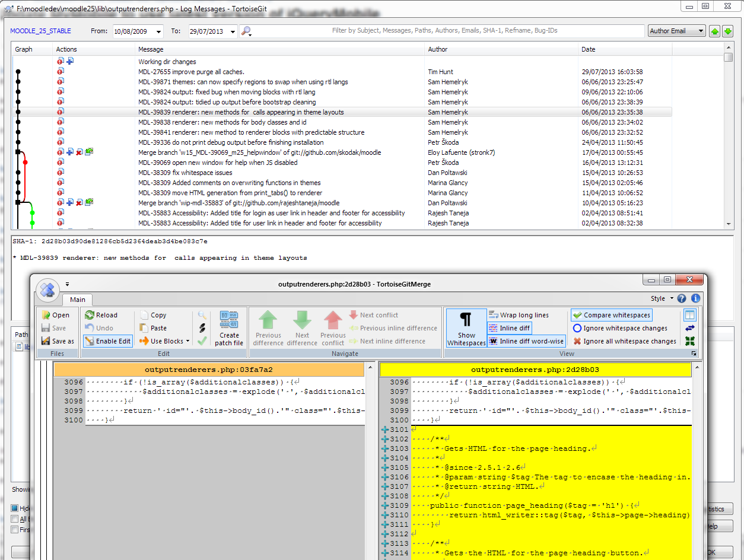The image size is (744, 560).
Task: Select the Main ribbon tab
Action: (x=78, y=300)
